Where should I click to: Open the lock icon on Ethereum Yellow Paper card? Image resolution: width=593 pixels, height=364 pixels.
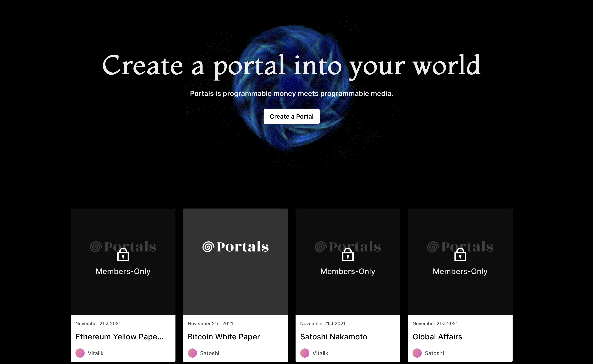(x=123, y=254)
